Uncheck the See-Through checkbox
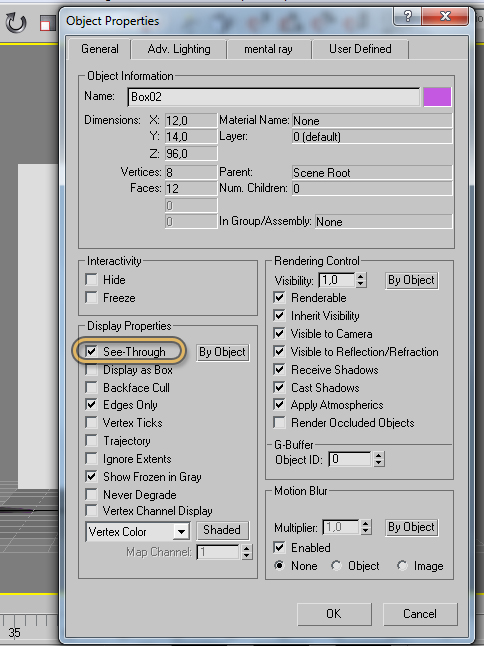The width and height of the screenshot is (484, 646). click(91, 351)
